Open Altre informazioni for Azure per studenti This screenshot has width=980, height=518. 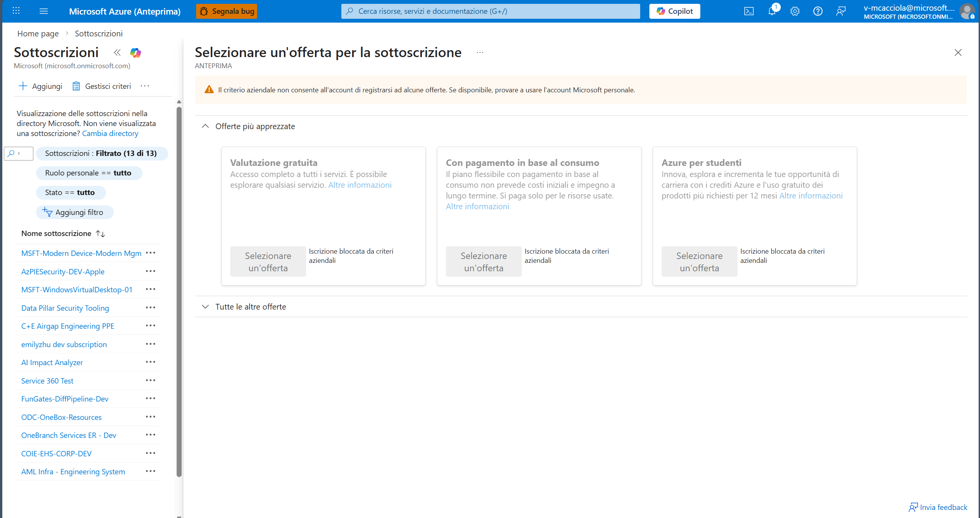[811, 196]
